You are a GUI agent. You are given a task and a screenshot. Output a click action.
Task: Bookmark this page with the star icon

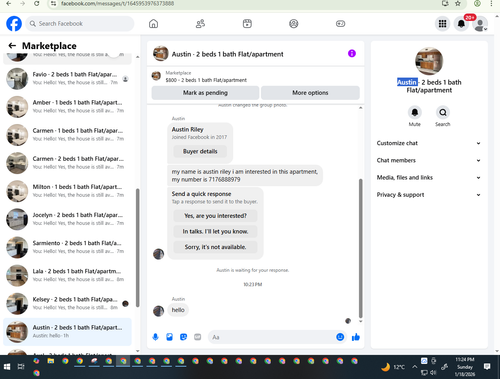click(x=458, y=4)
